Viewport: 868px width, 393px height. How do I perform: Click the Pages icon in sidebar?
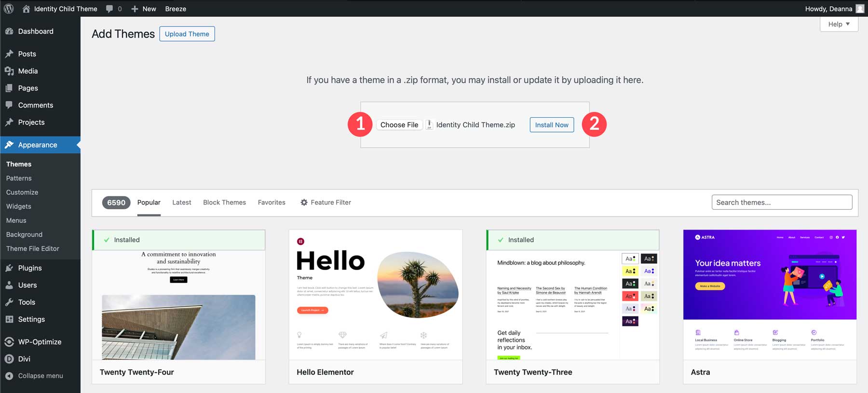(9, 88)
